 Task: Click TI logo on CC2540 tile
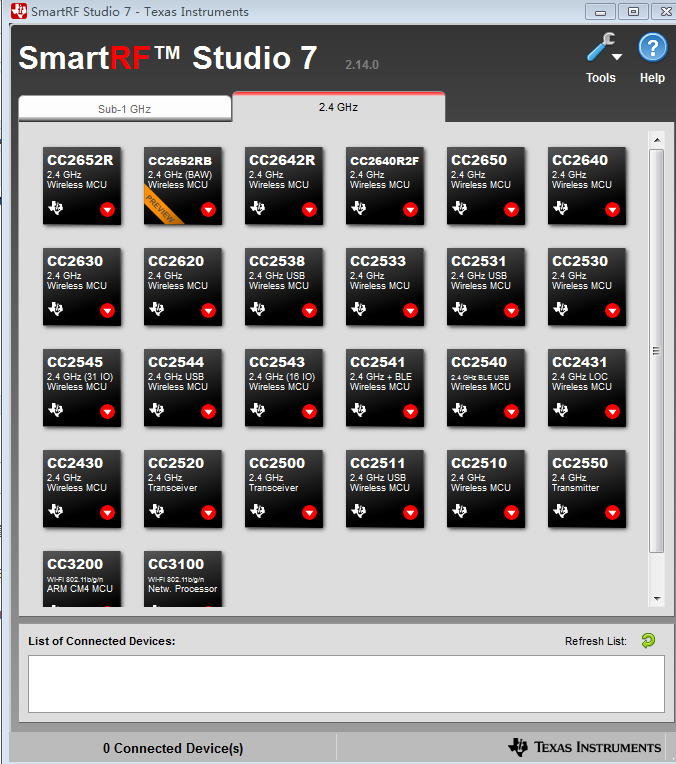(460, 410)
